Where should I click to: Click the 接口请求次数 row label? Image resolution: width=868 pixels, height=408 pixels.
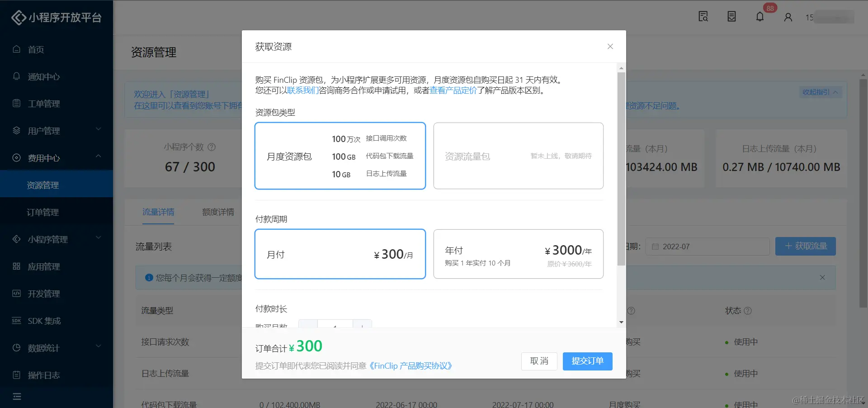pos(165,342)
